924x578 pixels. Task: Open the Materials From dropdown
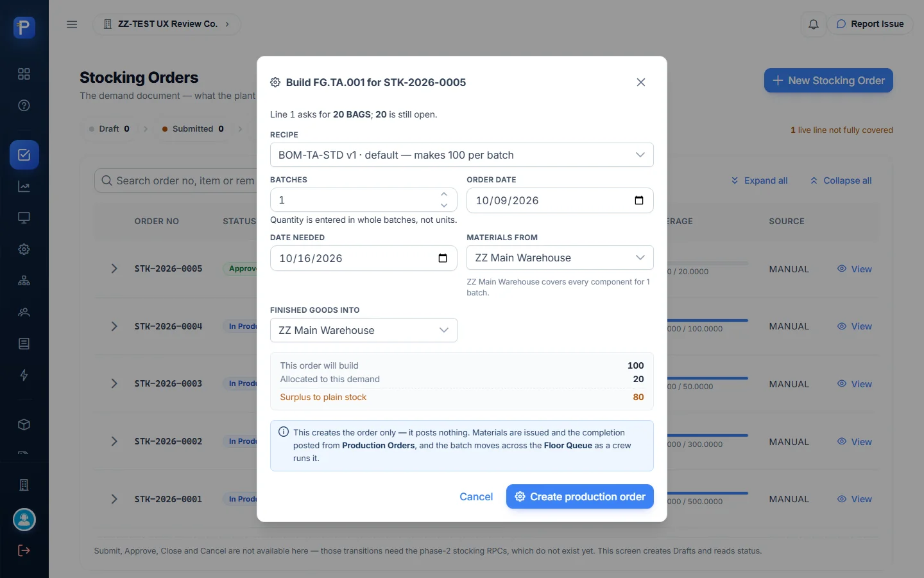tap(560, 258)
